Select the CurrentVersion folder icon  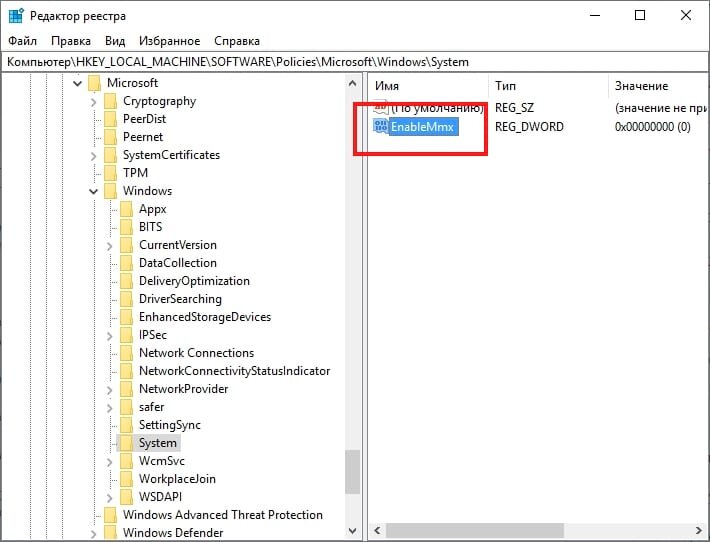[126, 245]
